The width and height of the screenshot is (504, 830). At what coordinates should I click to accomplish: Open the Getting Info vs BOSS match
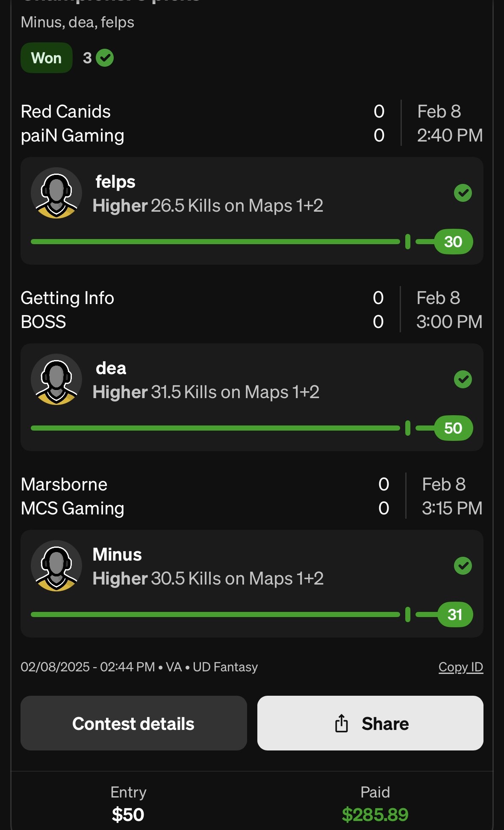click(252, 310)
